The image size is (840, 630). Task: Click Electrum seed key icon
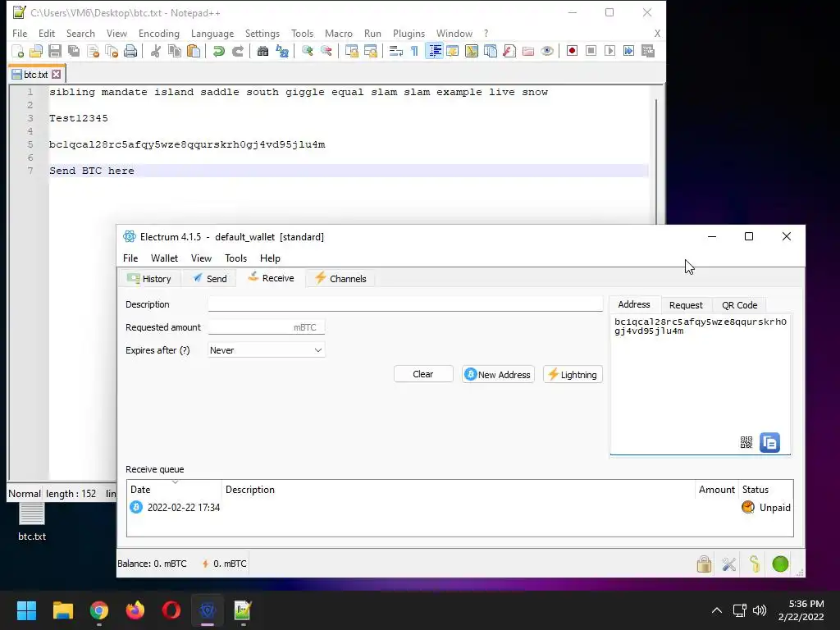click(755, 564)
